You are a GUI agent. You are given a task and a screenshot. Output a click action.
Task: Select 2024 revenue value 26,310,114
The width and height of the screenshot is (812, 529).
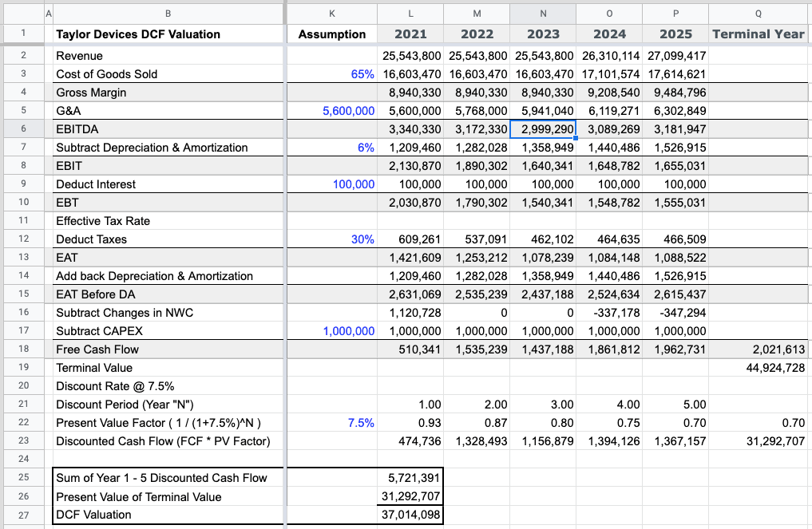click(x=609, y=55)
